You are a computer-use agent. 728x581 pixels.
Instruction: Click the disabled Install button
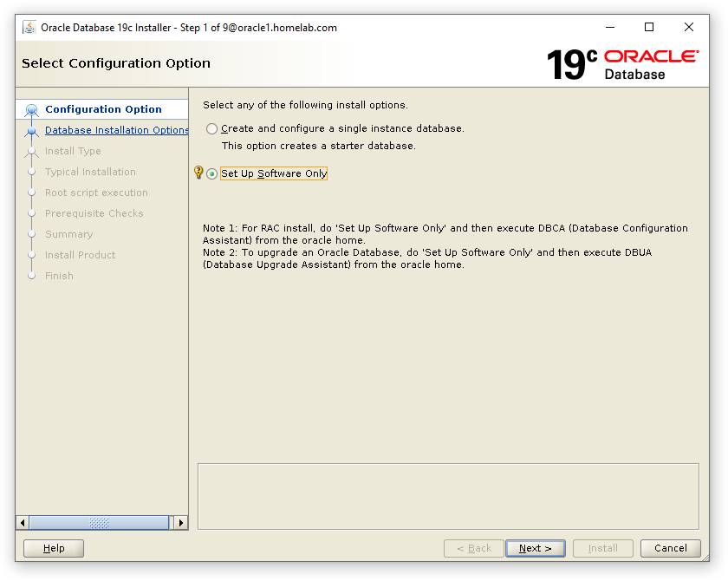click(602, 548)
